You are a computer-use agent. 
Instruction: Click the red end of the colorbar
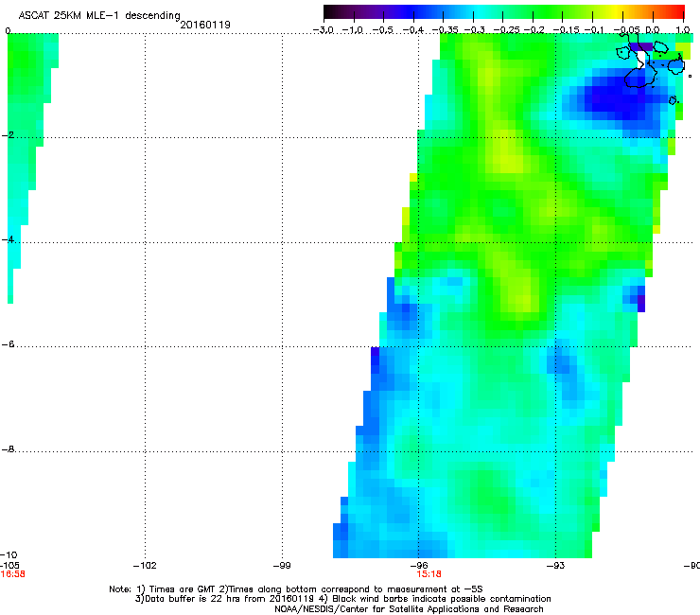click(678, 12)
